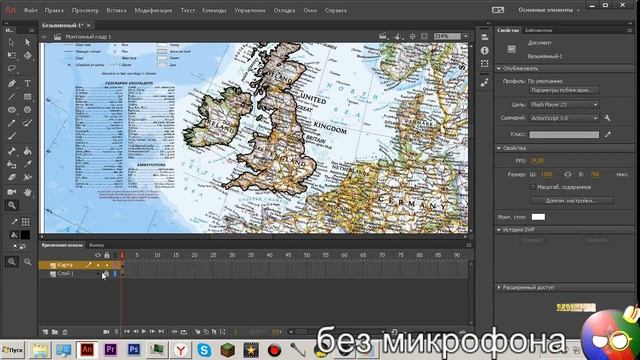Select the 'Карта' layer
This screenshot has height=360, width=640.
tap(65, 265)
